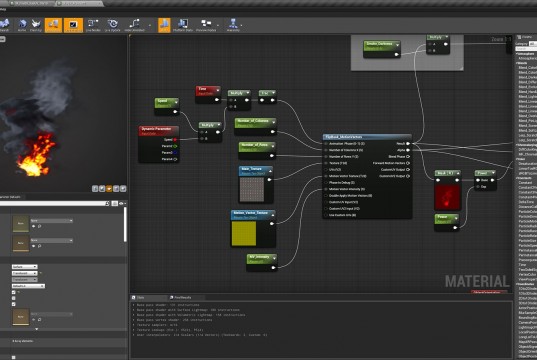Click the Hierarchy toolbar icon
The height and width of the screenshot is (360, 537).
233,24
